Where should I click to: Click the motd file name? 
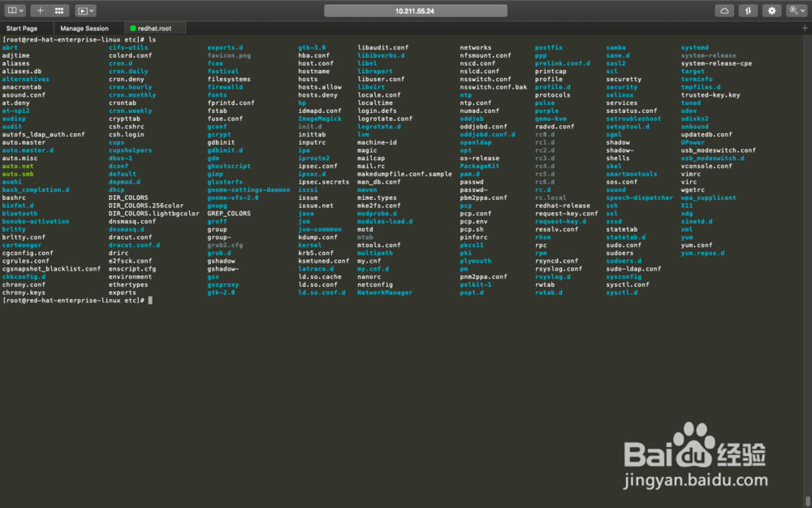pyautogui.click(x=365, y=229)
